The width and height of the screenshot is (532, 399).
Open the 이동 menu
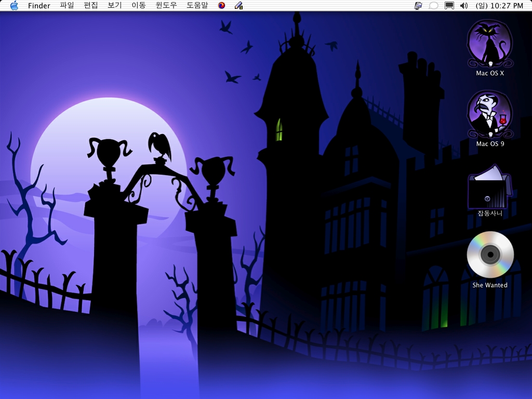pyautogui.click(x=139, y=6)
